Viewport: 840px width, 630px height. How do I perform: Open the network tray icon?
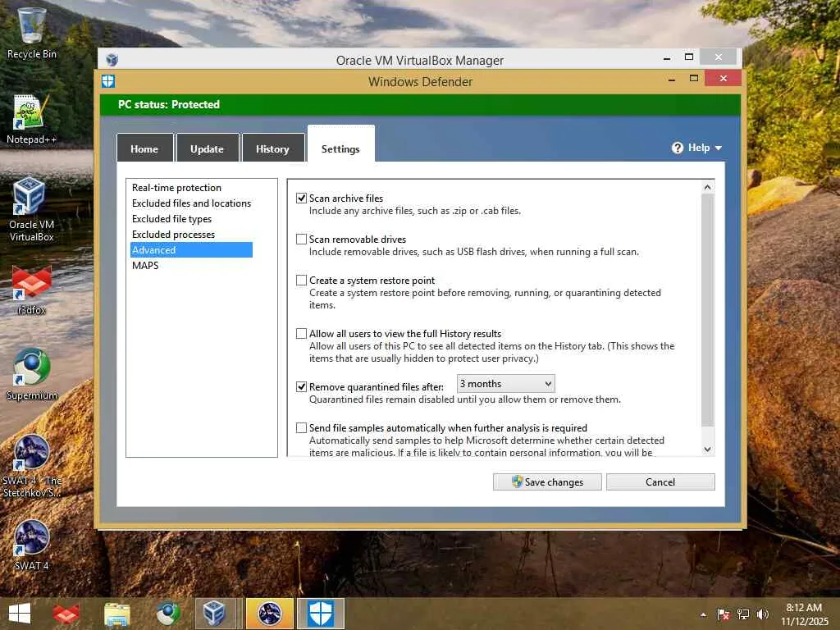[x=743, y=614]
